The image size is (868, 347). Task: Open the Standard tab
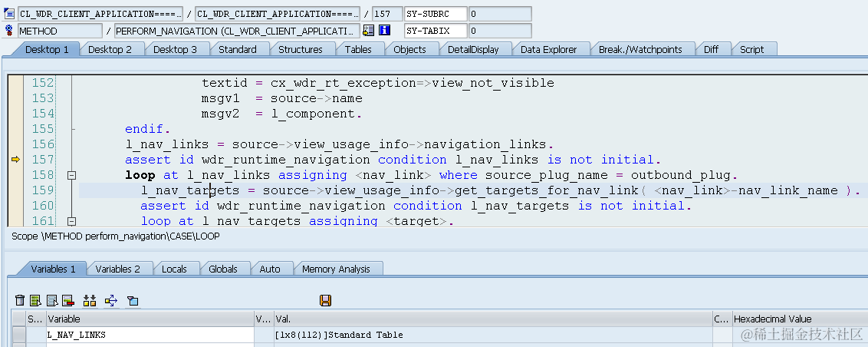coord(238,49)
